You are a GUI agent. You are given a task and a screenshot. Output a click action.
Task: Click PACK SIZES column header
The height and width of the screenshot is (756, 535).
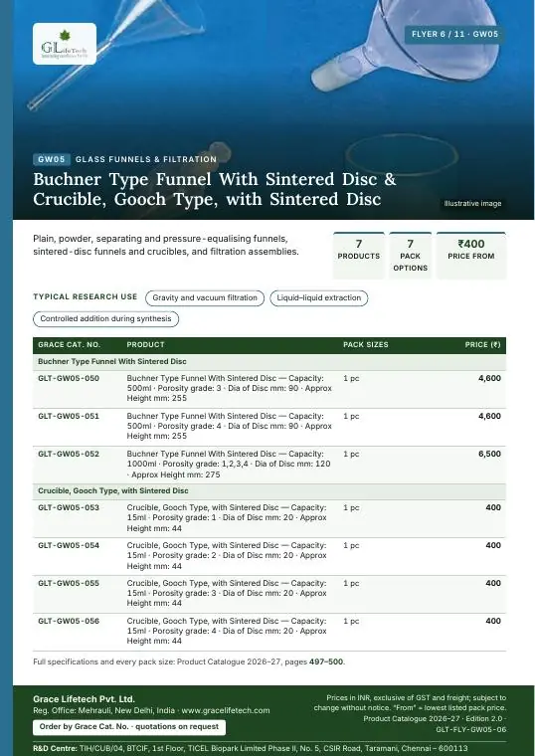(x=366, y=345)
